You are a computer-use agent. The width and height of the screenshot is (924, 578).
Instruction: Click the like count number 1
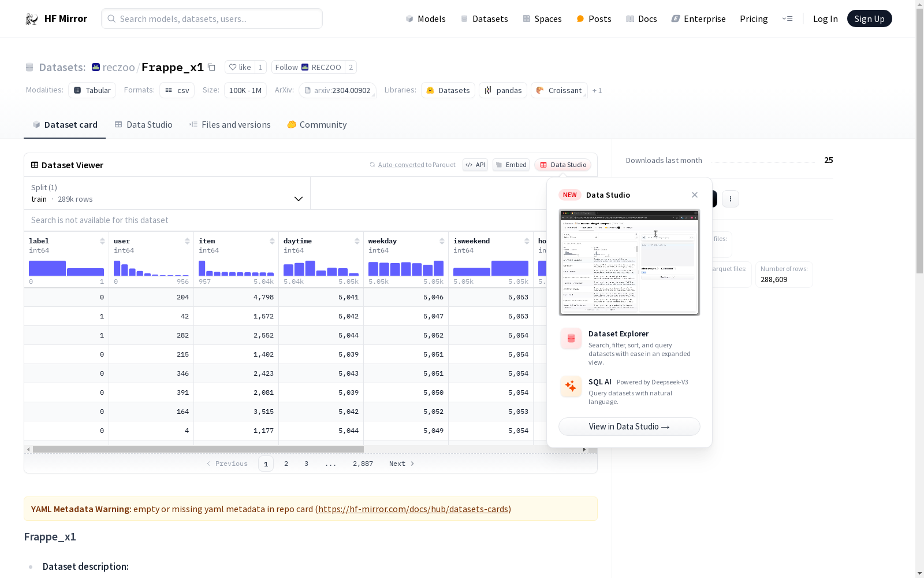click(x=260, y=68)
